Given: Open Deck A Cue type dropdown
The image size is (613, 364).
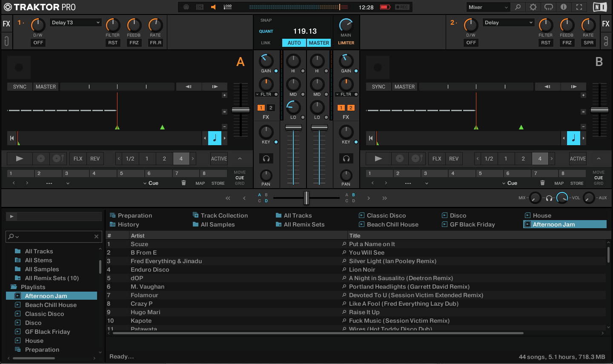Looking at the screenshot, I should coord(151,183).
